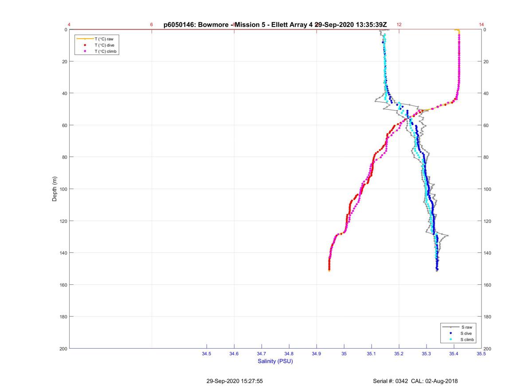532x392 pixels.
Task: Click the magenta dot marker for T climb
Action: 85,51
